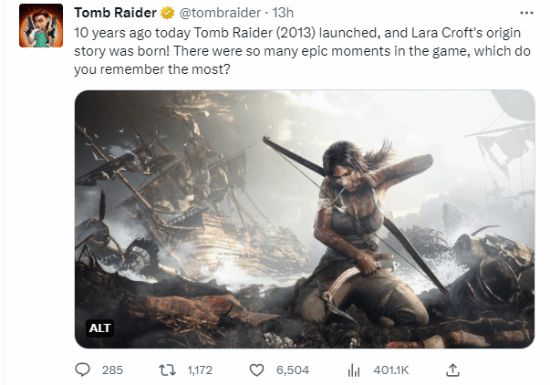This screenshot has height=385, width=550.
Task: Open view analytics bar chart icon
Action: 354,370
